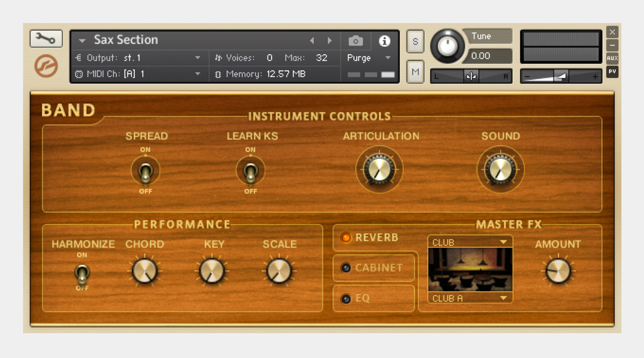The image size is (644, 358).
Task: Mute the instrument with the M button
Action: 415,71
